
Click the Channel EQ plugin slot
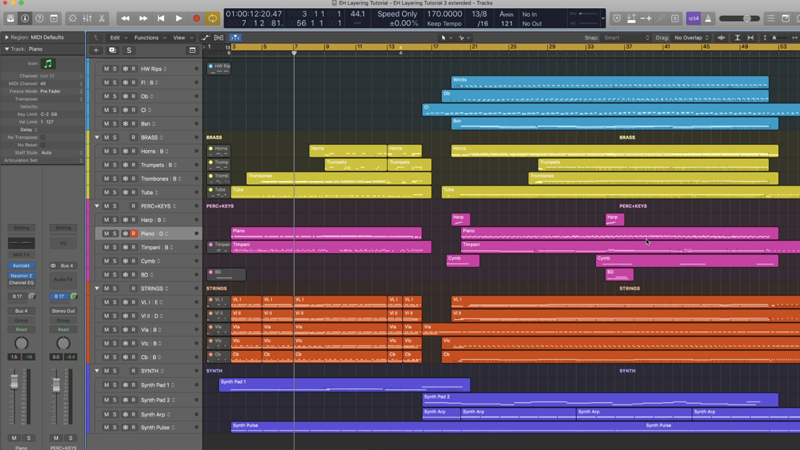[21, 282]
